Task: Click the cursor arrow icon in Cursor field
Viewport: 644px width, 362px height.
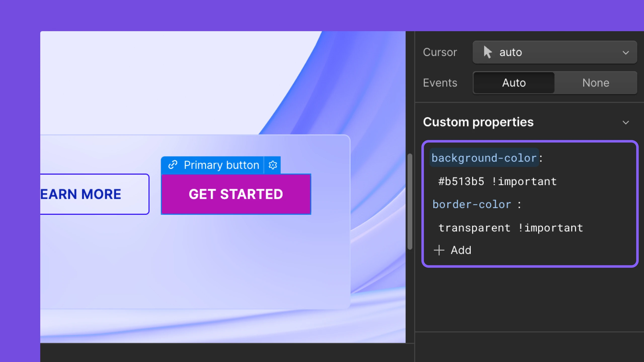Action: [x=487, y=52]
